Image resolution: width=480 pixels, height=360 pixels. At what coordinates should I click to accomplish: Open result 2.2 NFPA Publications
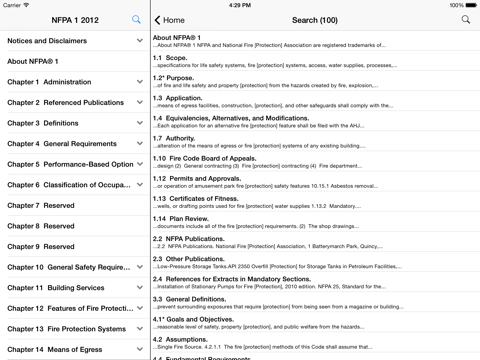[x=315, y=242]
